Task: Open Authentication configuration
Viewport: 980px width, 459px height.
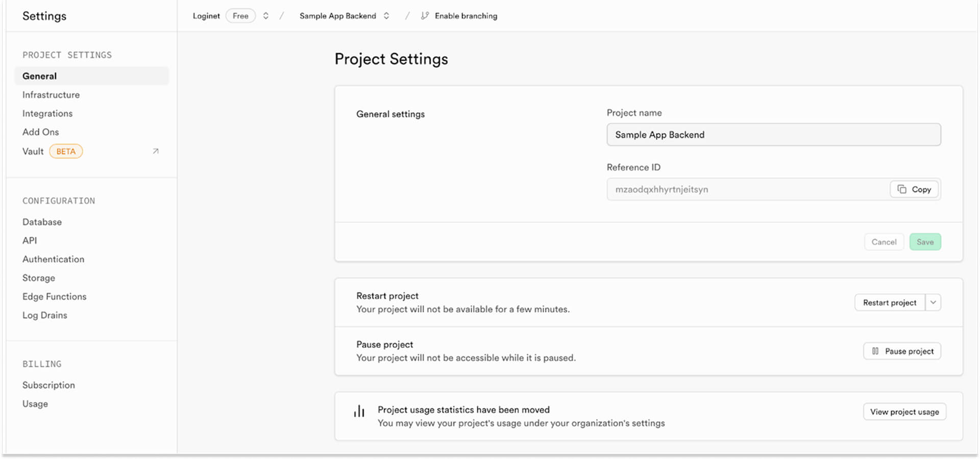Action: (54, 259)
